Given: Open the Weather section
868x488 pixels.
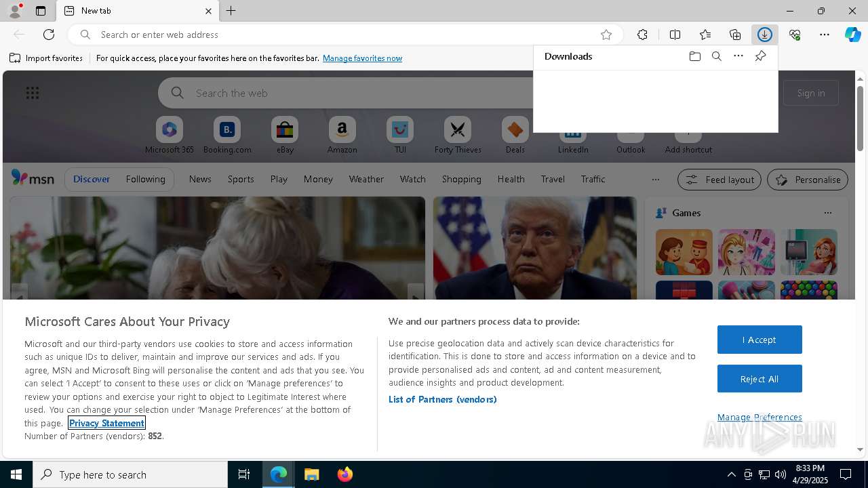Looking at the screenshot, I should pyautogui.click(x=366, y=179).
